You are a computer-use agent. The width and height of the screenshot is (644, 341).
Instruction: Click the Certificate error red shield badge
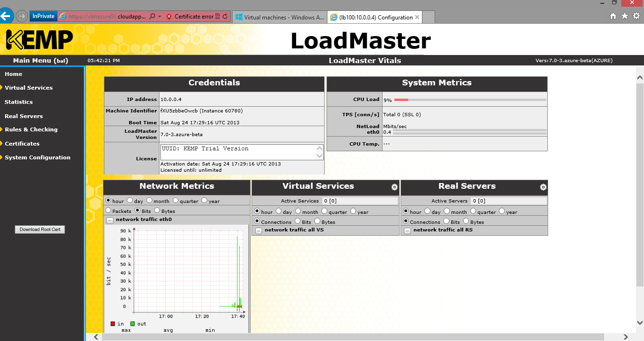(x=169, y=17)
